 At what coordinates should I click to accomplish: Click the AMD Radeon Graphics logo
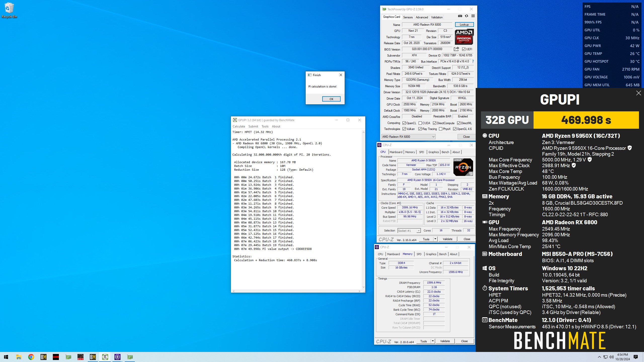pos(464,37)
